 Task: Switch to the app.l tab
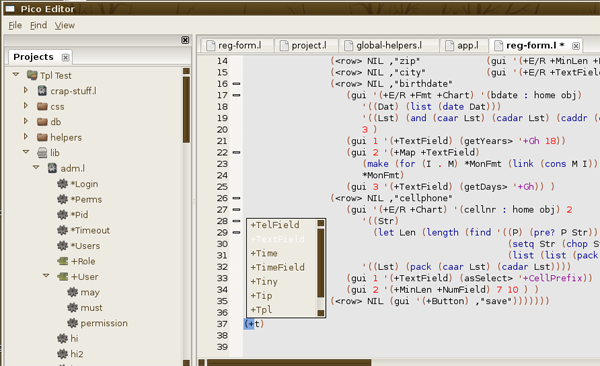(x=464, y=45)
